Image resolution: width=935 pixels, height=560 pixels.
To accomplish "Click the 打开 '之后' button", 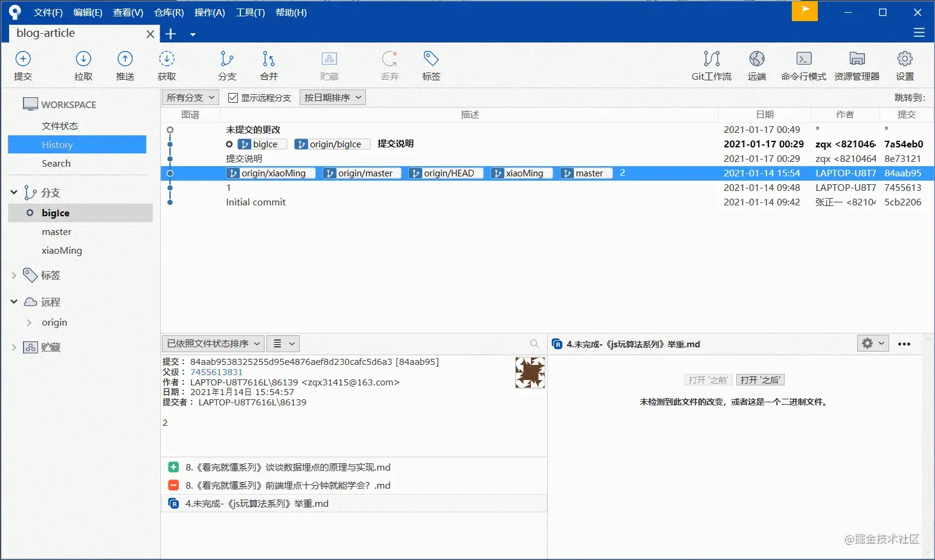I will [x=760, y=380].
